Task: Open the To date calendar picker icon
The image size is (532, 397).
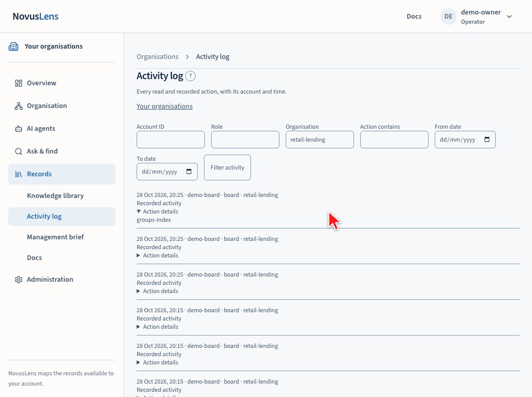Action: point(189,172)
